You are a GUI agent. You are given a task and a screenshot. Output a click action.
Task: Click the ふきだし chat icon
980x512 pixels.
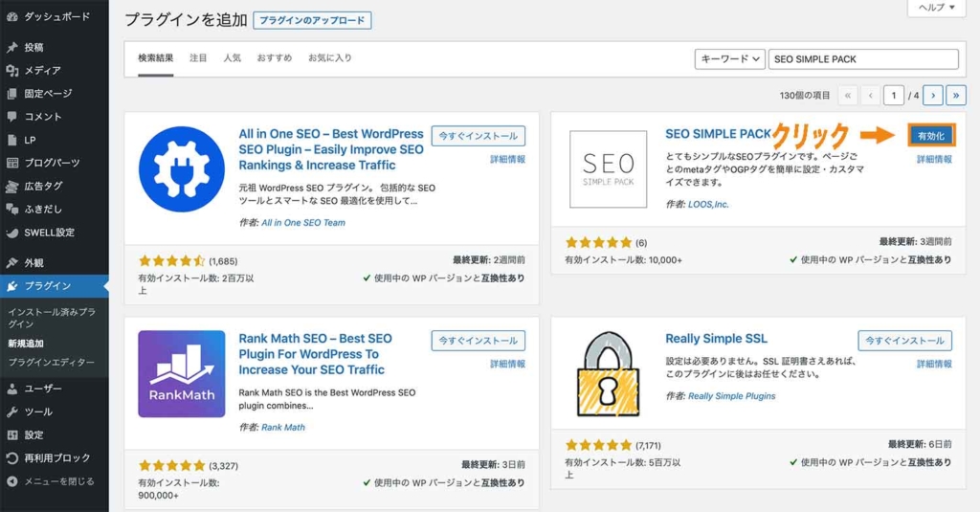(11, 210)
